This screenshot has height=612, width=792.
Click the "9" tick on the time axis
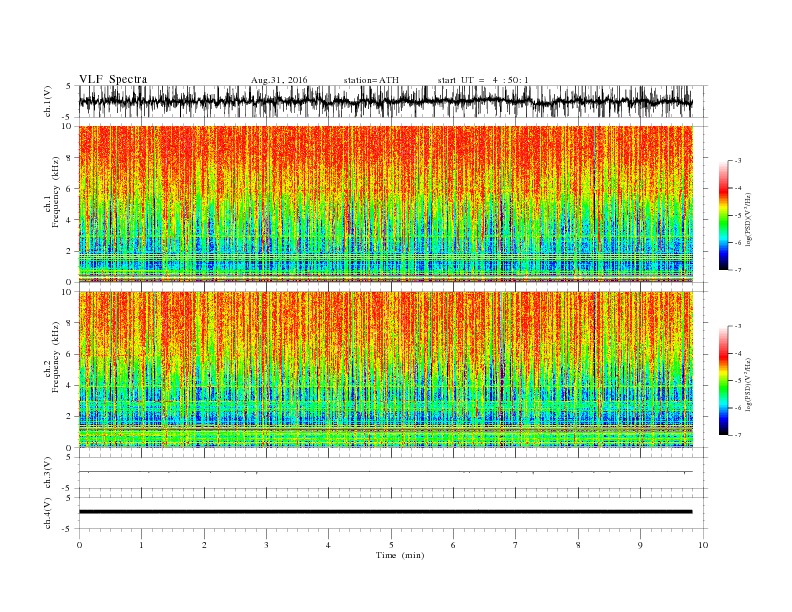[x=640, y=545]
